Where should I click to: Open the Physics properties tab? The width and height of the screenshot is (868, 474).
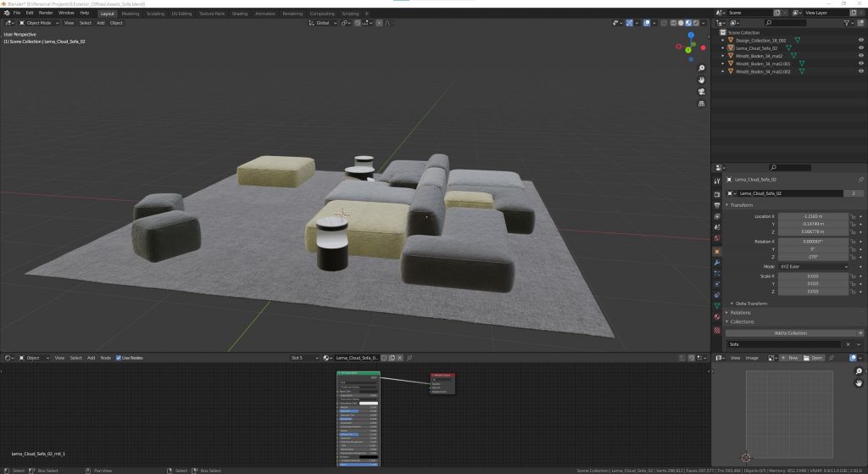point(717,284)
